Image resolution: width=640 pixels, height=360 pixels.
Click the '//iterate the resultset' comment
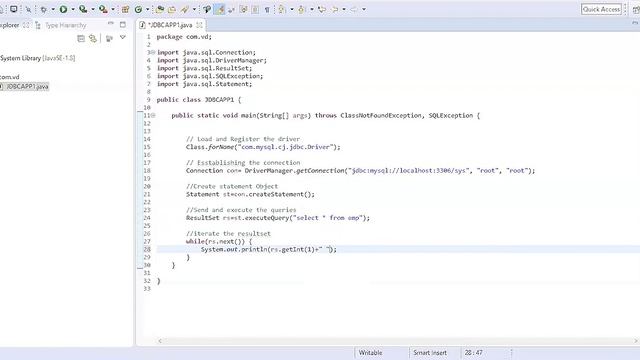pos(228,234)
